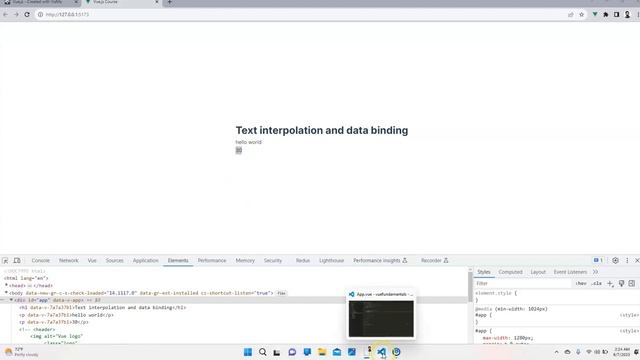This screenshot has height=360, width=640.
Task: Switch to the first browser tab
Action: click(x=40, y=2)
